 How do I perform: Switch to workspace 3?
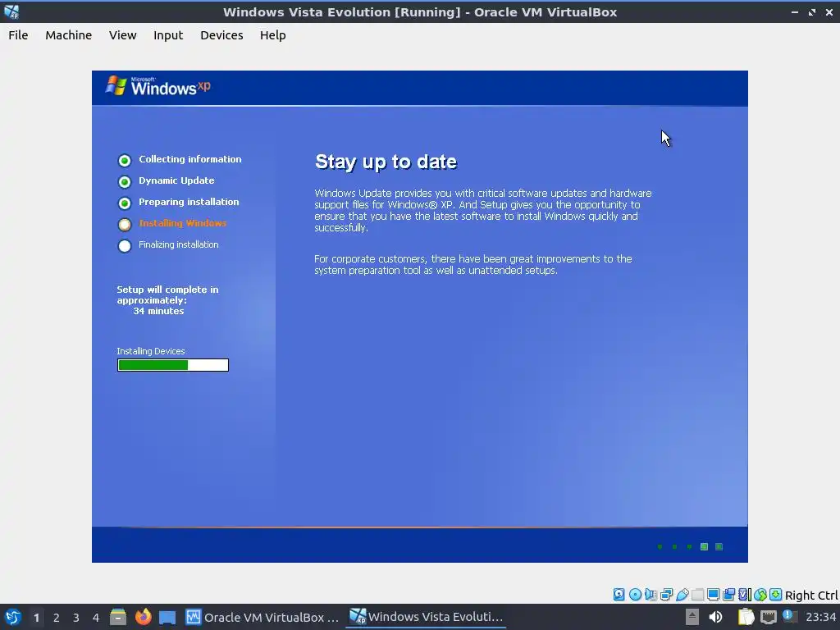(76, 618)
